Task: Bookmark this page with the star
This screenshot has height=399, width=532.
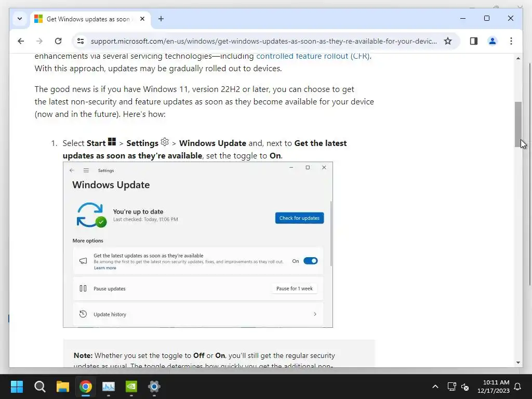Action: point(448,41)
